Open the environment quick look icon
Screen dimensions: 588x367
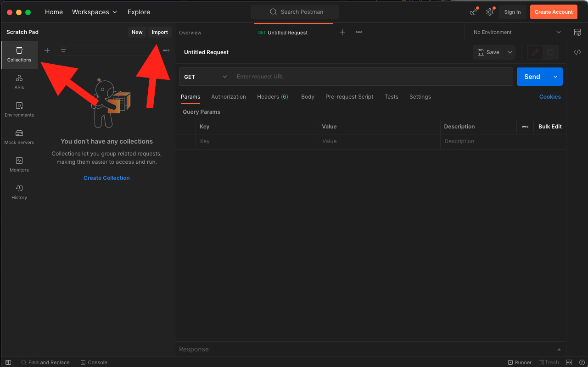[x=577, y=32]
